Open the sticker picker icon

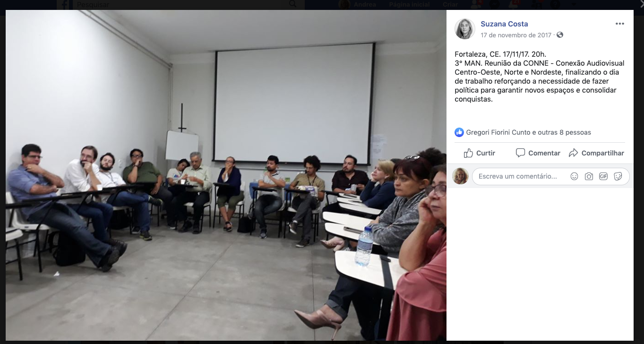click(618, 176)
